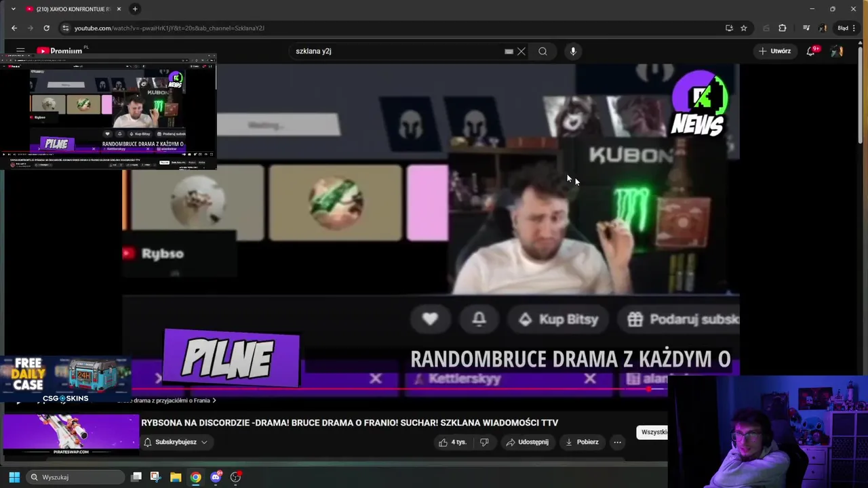View site information icon in address bar
This screenshot has height=488, width=868.
(x=65, y=28)
